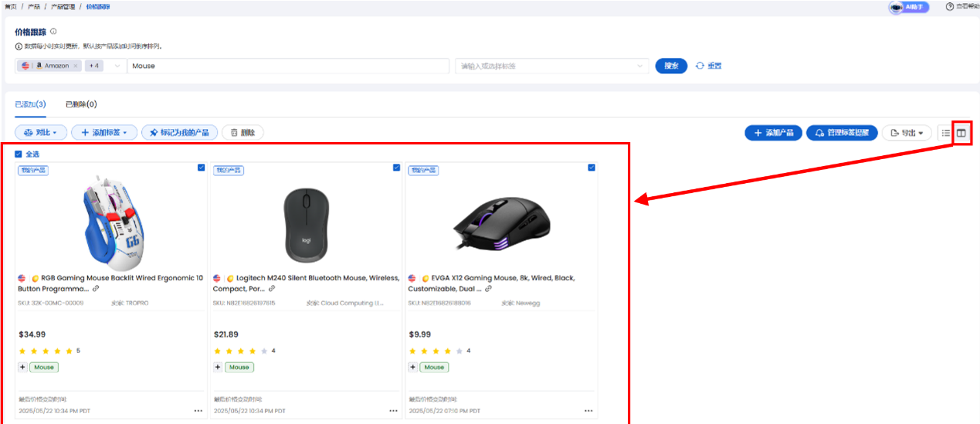Viewport: 980px width, 424px height.
Task: Click the US flag on Logitech M240 card
Action: click(218, 278)
